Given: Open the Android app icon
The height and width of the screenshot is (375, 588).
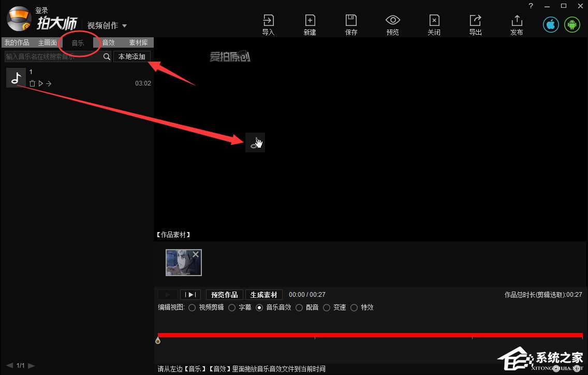Looking at the screenshot, I should (x=572, y=25).
